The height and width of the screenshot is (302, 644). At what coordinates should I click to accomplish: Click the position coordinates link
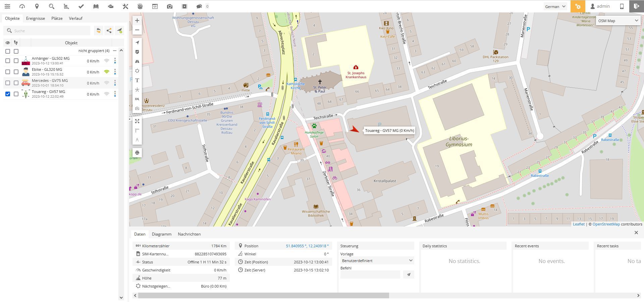pyautogui.click(x=307, y=246)
